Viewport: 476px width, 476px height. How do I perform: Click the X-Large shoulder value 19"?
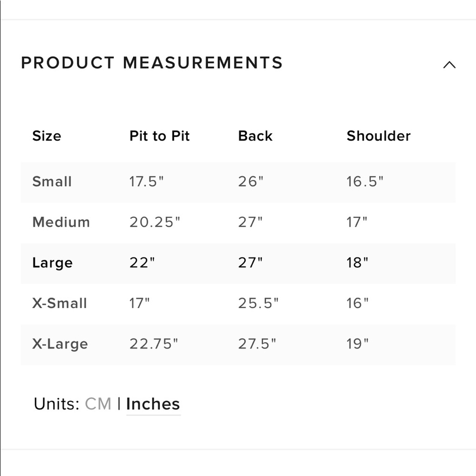357,344
